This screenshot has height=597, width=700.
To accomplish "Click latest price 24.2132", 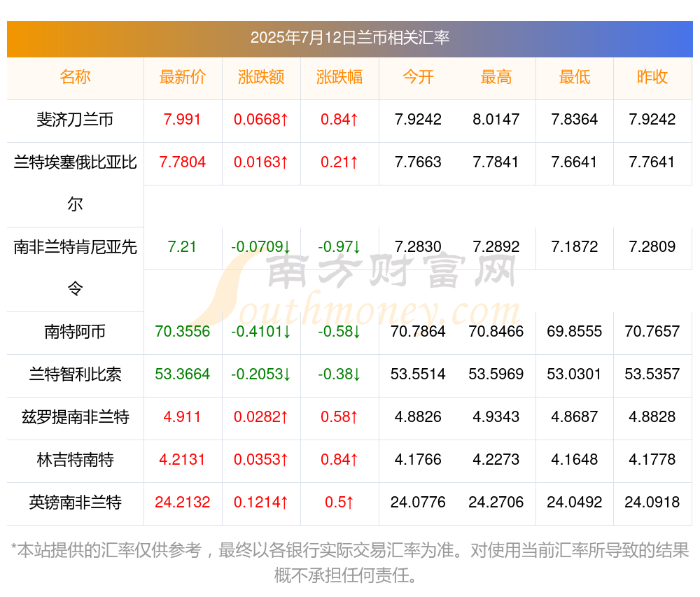I will coord(182,503).
